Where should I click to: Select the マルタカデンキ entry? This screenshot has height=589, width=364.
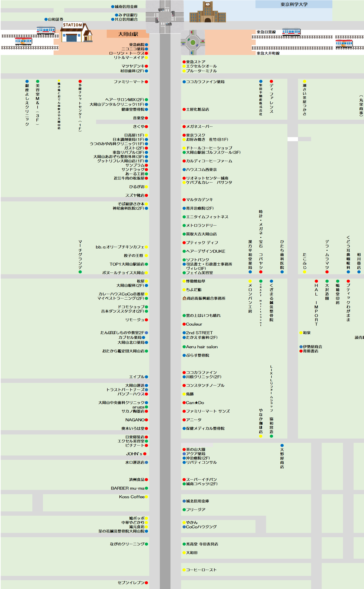(198, 200)
